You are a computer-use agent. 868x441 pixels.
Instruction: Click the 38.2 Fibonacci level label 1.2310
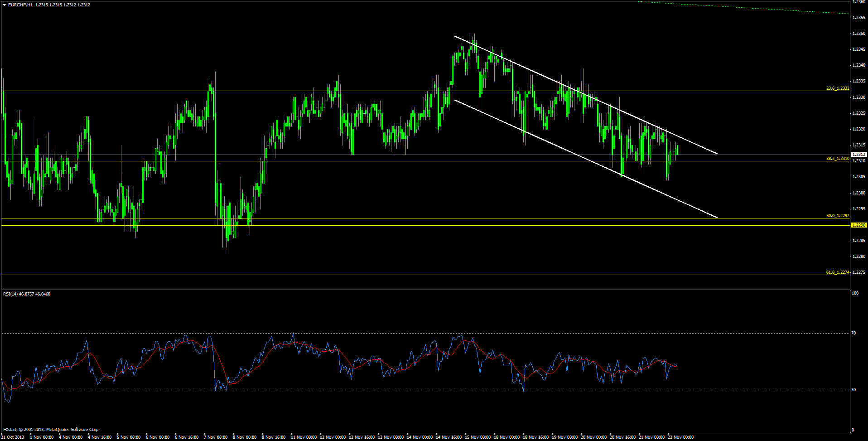coord(838,159)
